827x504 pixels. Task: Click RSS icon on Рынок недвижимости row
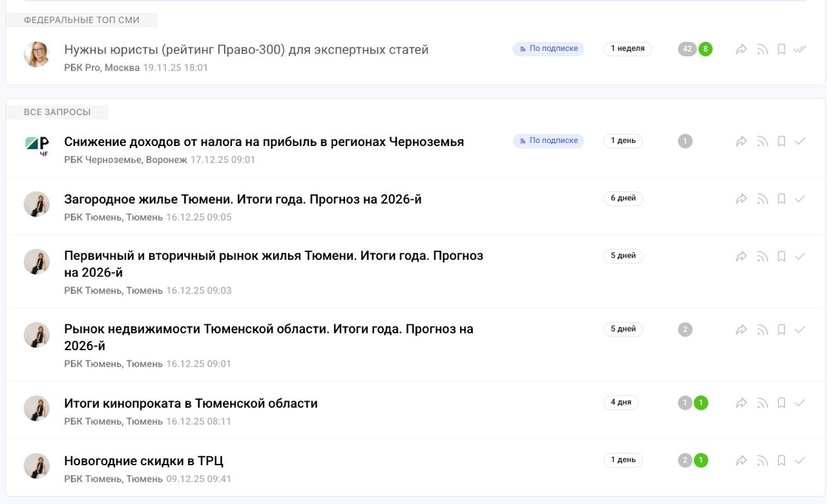[763, 330]
